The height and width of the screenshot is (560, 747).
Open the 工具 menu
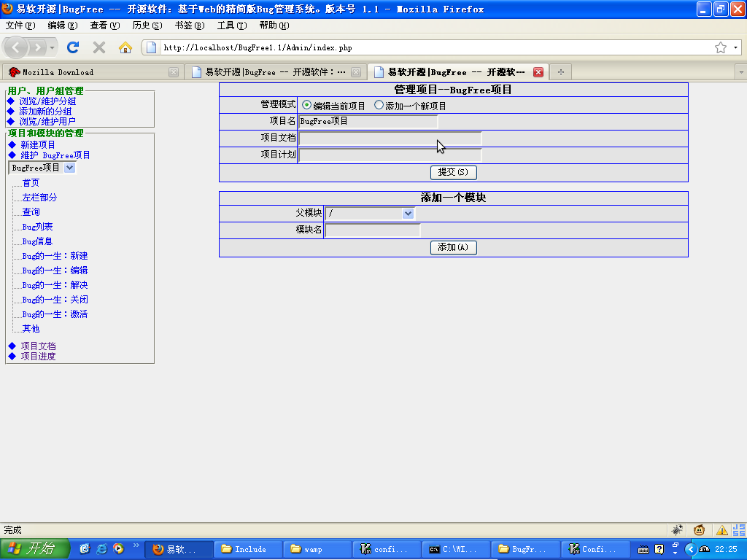pos(232,26)
